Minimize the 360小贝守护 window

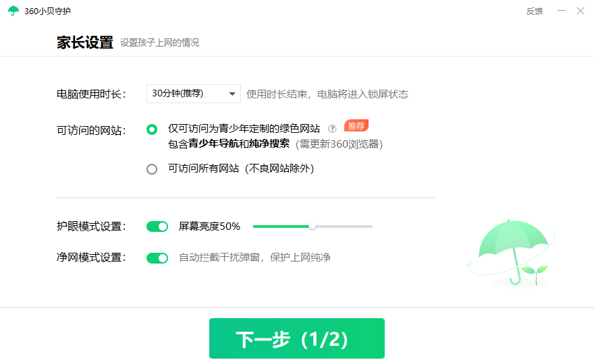click(x=558, y=11)
